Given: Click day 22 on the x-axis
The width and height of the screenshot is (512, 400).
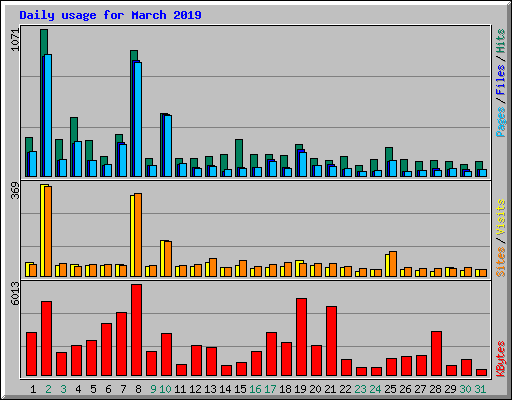Looking at the screenshot, I should pyautogui.click(x=345, y=389).
